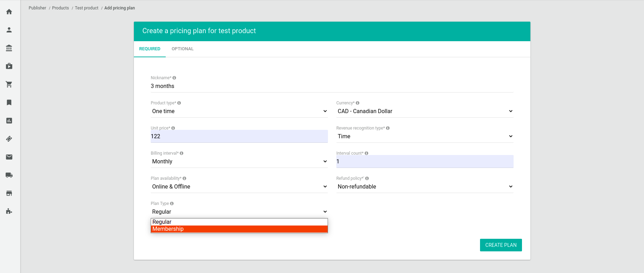Collapse the Plan Type dropdown

click(239, 212)
